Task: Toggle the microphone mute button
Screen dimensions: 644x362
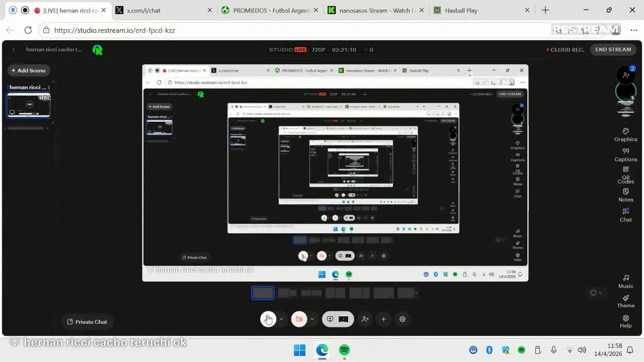Action: tap(268, 319)
